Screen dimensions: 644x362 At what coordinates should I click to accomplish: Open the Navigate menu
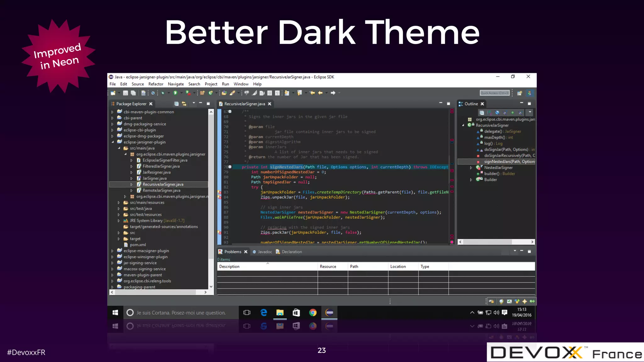coord(176,84)
